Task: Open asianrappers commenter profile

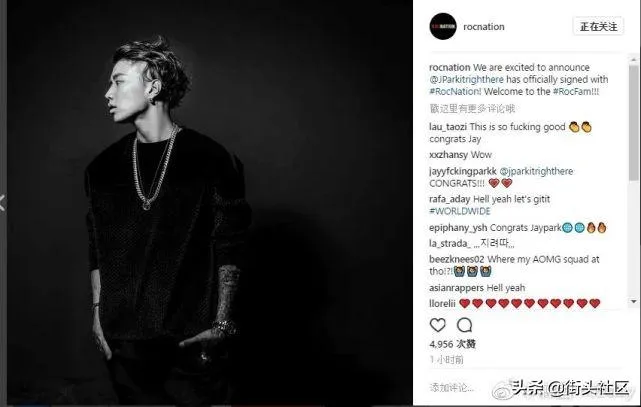Action: tap(456, 288)
